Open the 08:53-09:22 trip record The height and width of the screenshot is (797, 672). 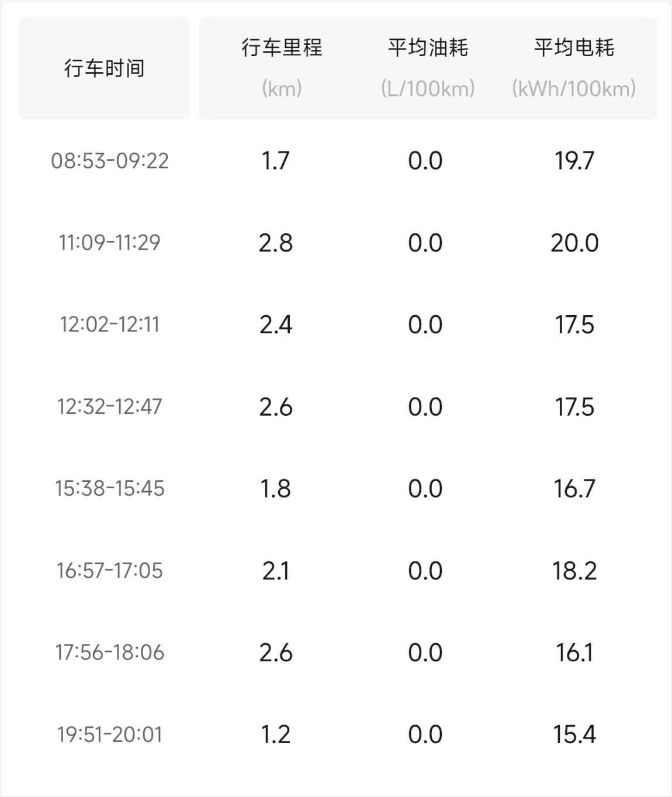coord(110,161)
